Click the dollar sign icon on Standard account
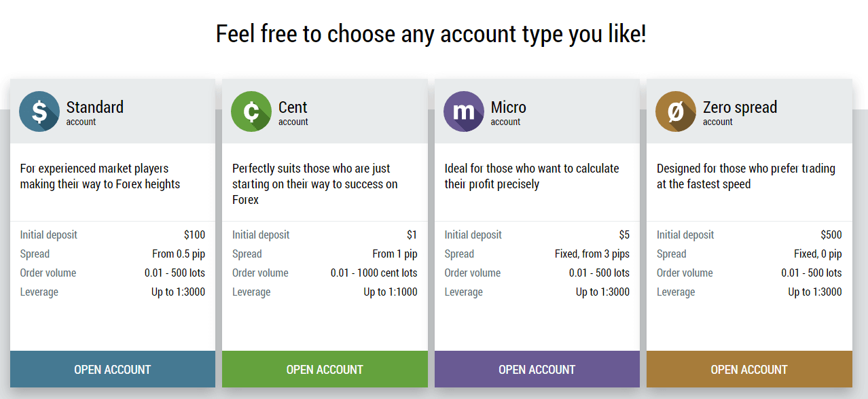 click(x=39, y=111)
